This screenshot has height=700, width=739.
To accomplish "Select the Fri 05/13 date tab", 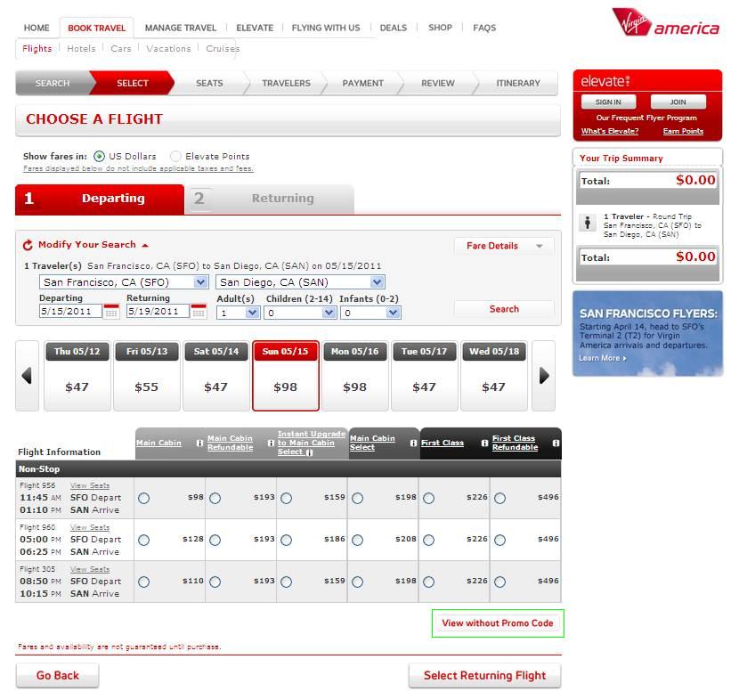I will 147,376.
